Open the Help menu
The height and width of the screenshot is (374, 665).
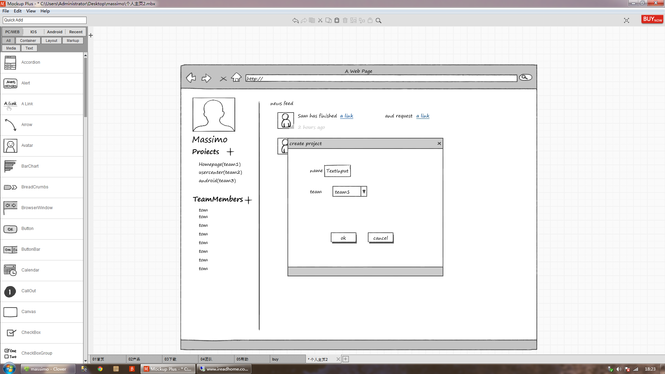(45, 11)
